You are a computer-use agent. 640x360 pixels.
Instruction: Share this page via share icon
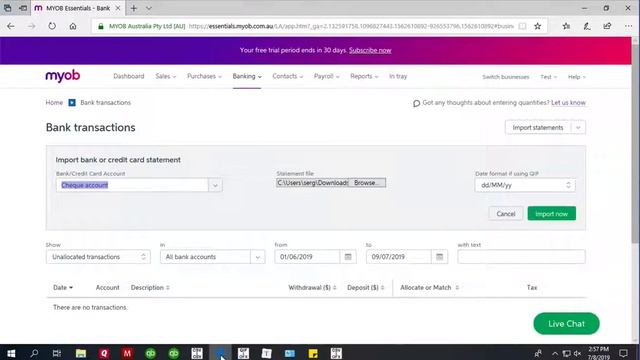(607, 26)
